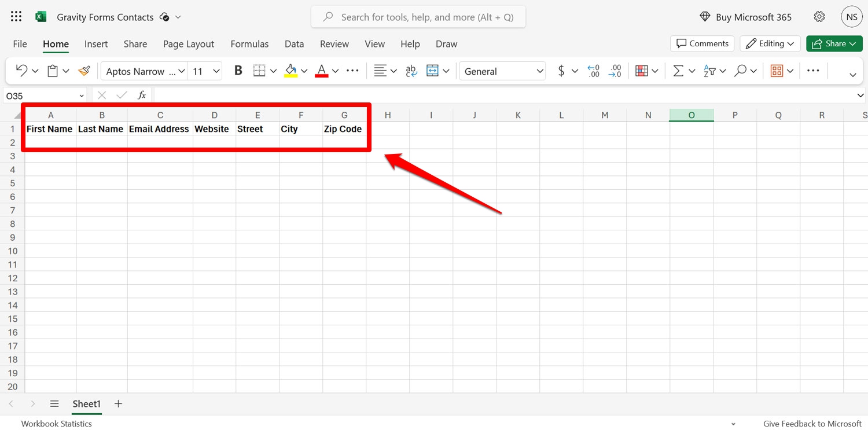Click the green Share button
The width and height of the screenshot is (868, 430).
834,43
